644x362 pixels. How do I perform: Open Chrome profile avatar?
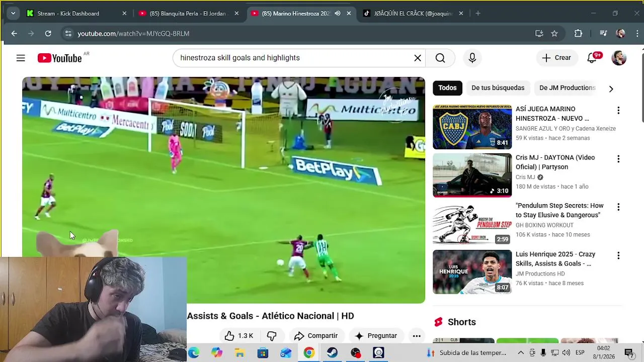(x=621, y=33)
